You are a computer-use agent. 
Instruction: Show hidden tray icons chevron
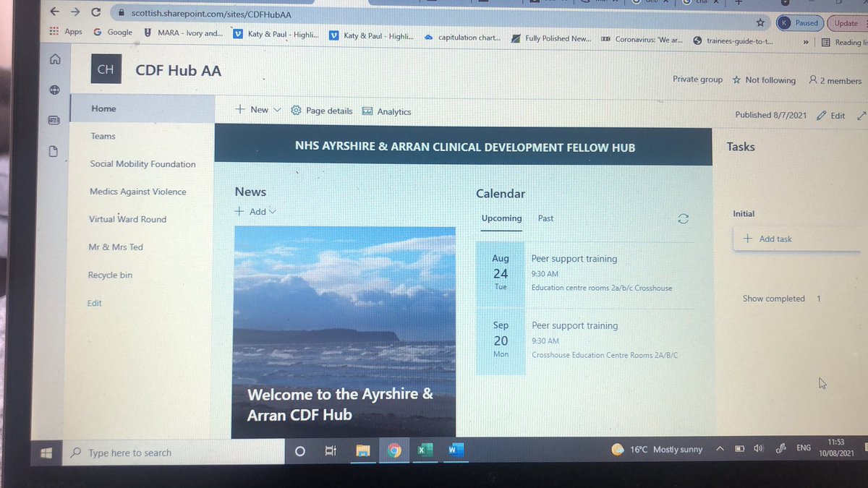720,449
